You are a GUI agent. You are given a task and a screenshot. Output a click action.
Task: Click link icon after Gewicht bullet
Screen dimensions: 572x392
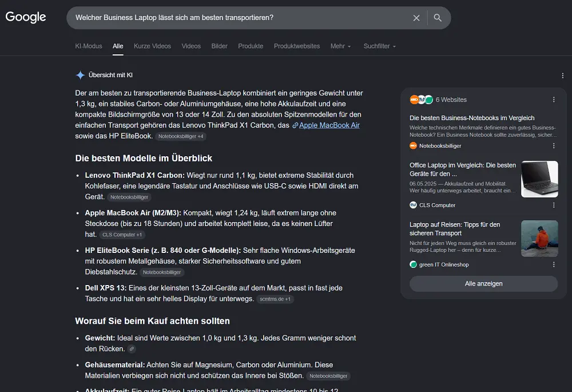click(132, 349)
